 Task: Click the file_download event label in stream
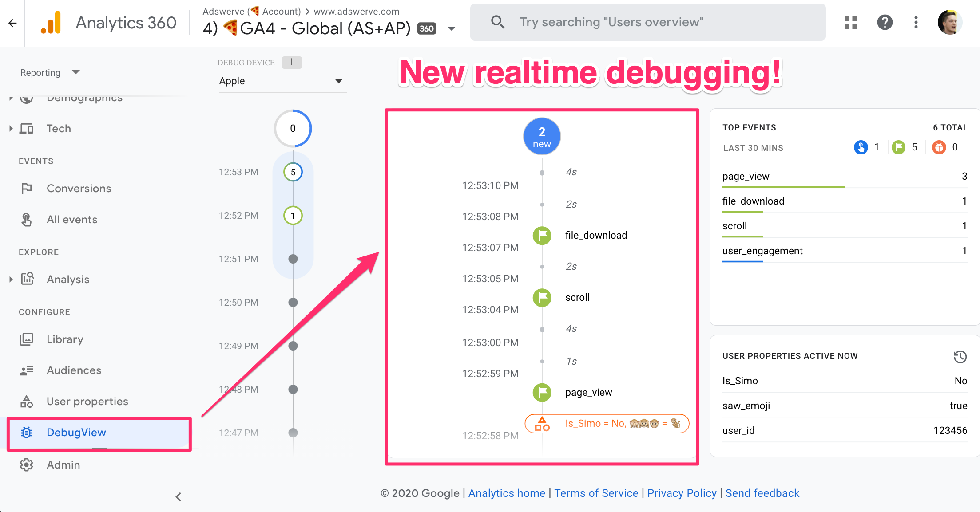(596, 235)
